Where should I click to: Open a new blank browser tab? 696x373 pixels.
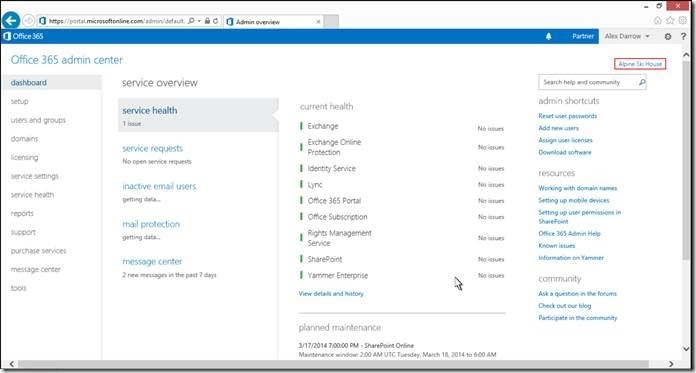tap(331, 21)
